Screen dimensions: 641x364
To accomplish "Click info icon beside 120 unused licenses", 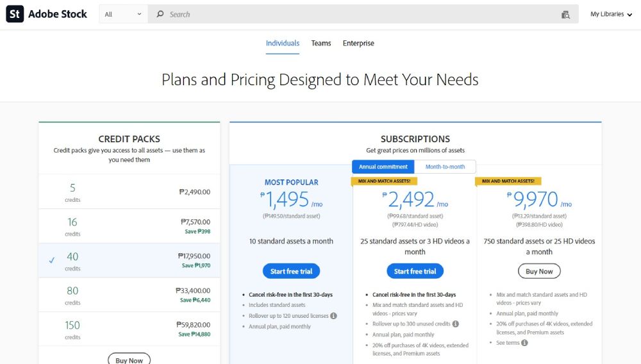I will 333,316.
